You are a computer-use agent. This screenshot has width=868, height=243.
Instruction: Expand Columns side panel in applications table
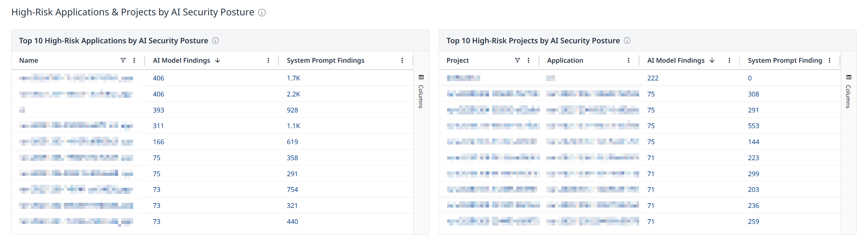pos(421,91)
